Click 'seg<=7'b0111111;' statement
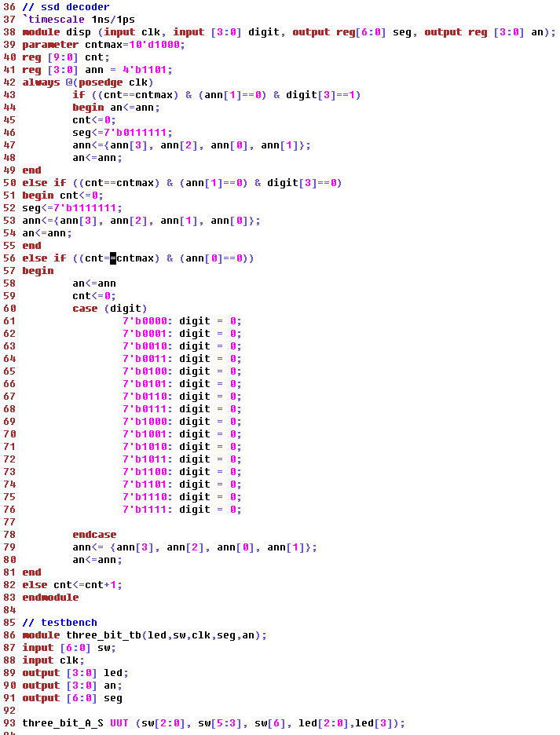 (122, 133)
